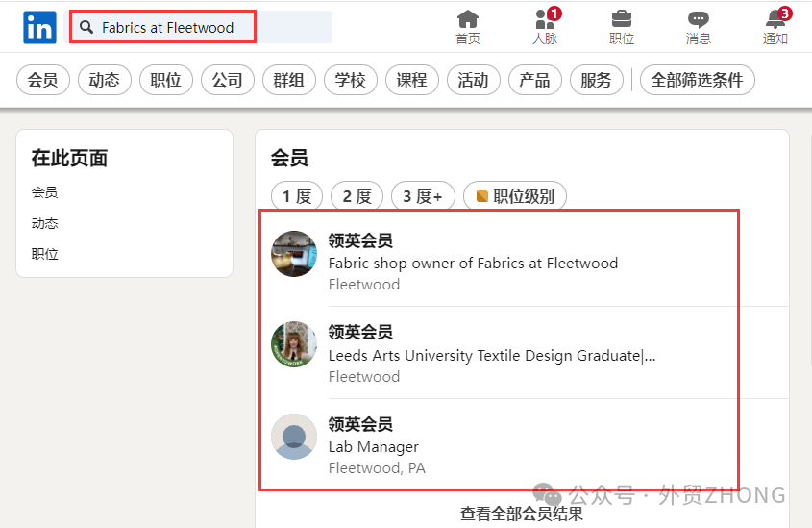Open My Network (人脉) icon
Viewport: 812px width, 528px height.
click(545, 19)
